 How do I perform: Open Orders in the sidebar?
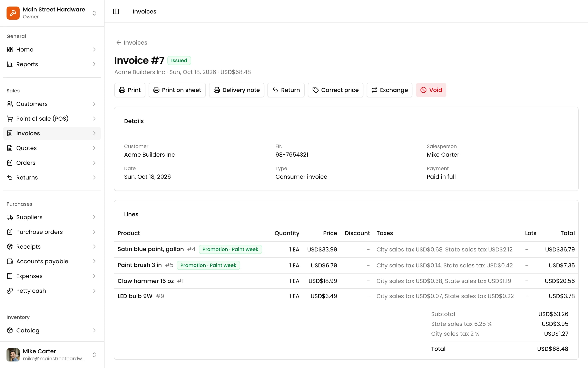(x=52, y=163)
